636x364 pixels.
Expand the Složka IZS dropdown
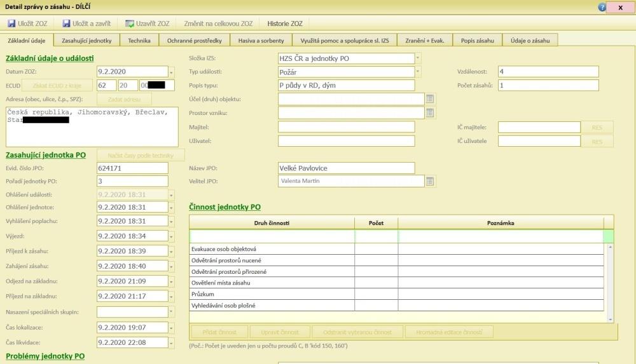tap(417, 58)
